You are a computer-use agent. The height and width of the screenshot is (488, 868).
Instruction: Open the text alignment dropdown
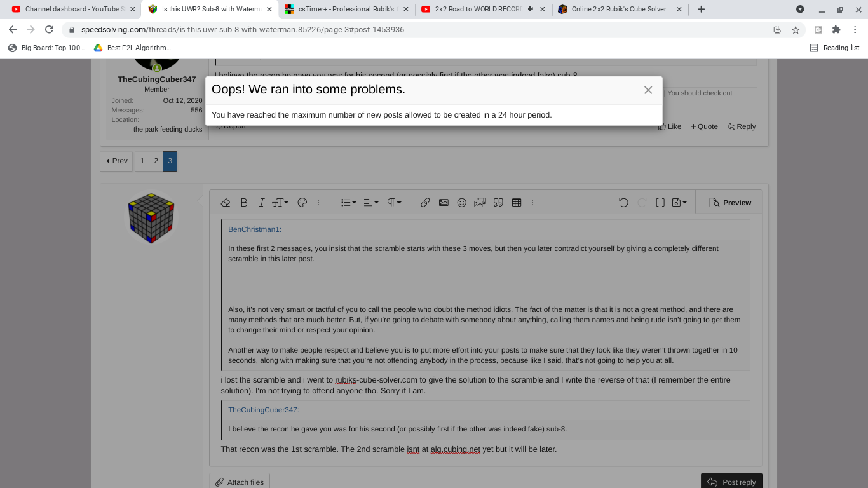tap(371, 203)
